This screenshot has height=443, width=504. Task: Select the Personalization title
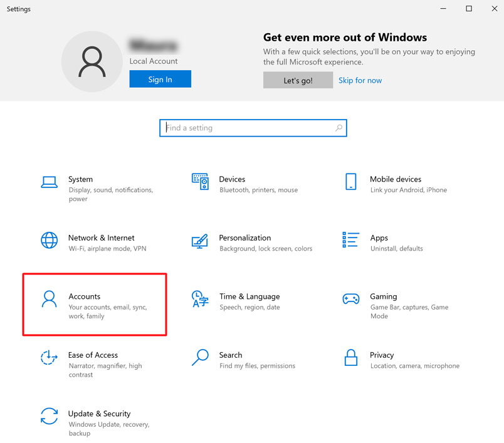tap(245, 237)
